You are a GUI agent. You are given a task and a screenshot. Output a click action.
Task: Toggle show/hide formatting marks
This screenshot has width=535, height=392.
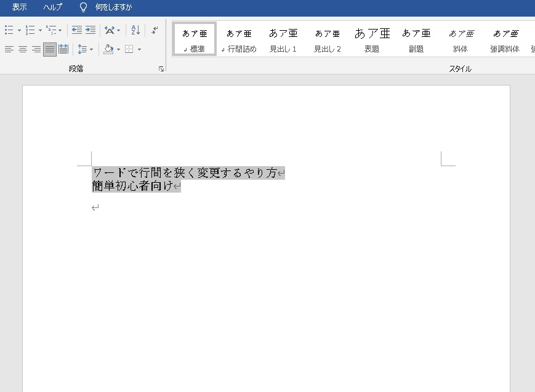155,30
